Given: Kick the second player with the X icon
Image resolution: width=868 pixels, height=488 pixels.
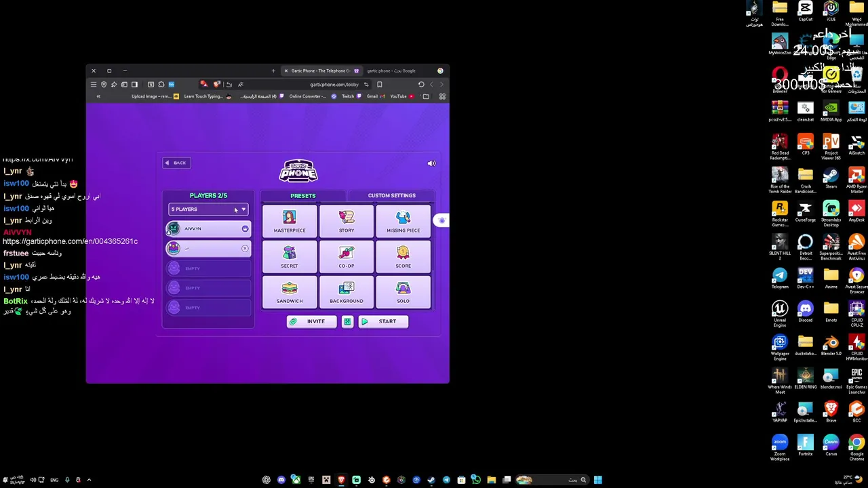Looking at the screenshot, I should pyautogui.click(x=245, y=248).
